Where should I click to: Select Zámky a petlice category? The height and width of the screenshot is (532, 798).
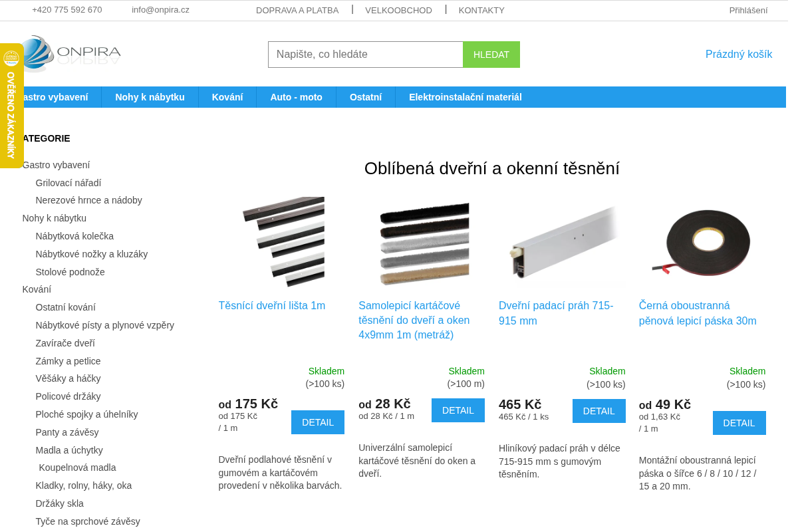(x=68, y=361)
